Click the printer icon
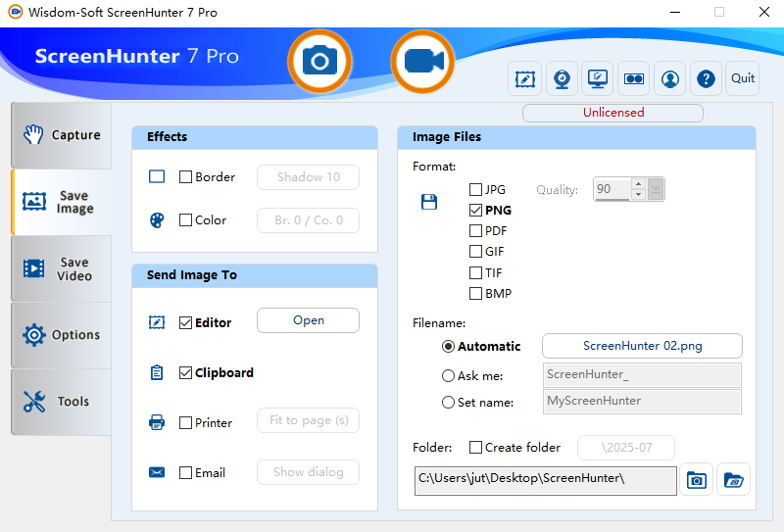Image resolution: width=784 pixels, height=532 pixels. (157, 422)
